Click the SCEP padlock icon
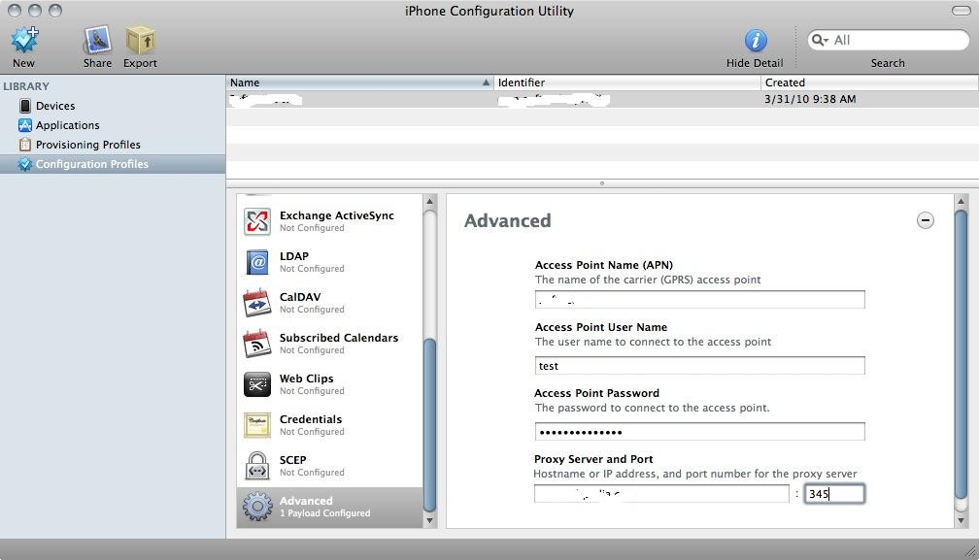 257,466
